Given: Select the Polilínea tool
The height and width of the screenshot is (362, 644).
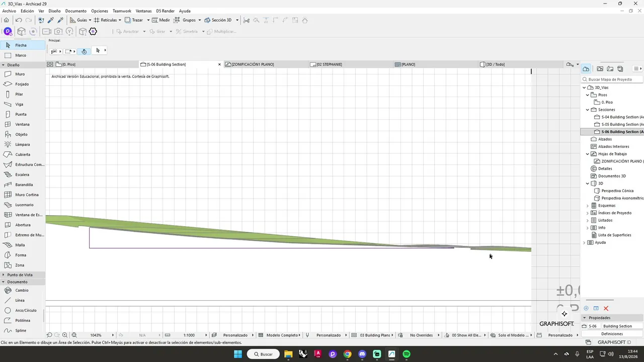Looking at the screenshot, I should (x=22, y=320).
